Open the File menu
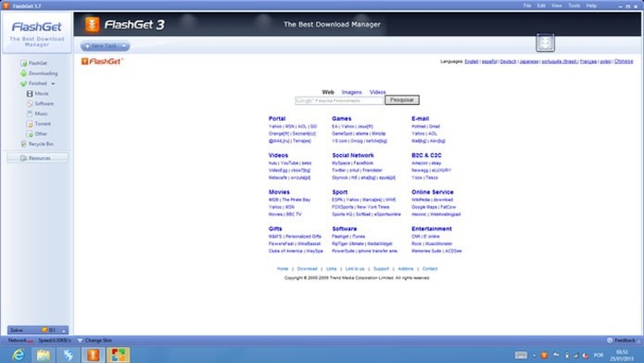Screen dimensions: 644x363 527,6
